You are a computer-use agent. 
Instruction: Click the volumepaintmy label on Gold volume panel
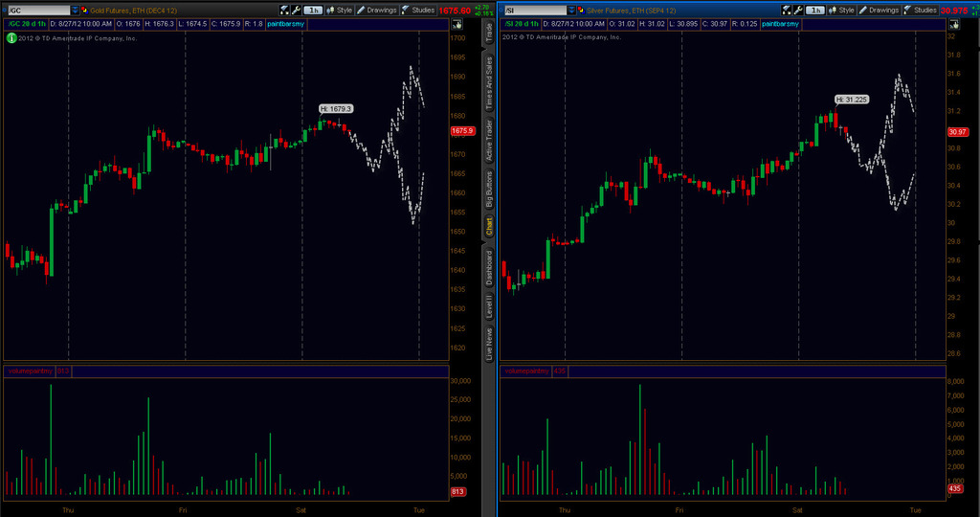click(30, 371)
